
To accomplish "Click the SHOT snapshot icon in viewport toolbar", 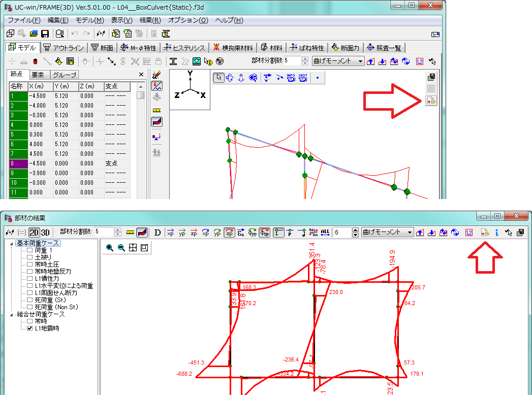I will (x=303, y=78).
